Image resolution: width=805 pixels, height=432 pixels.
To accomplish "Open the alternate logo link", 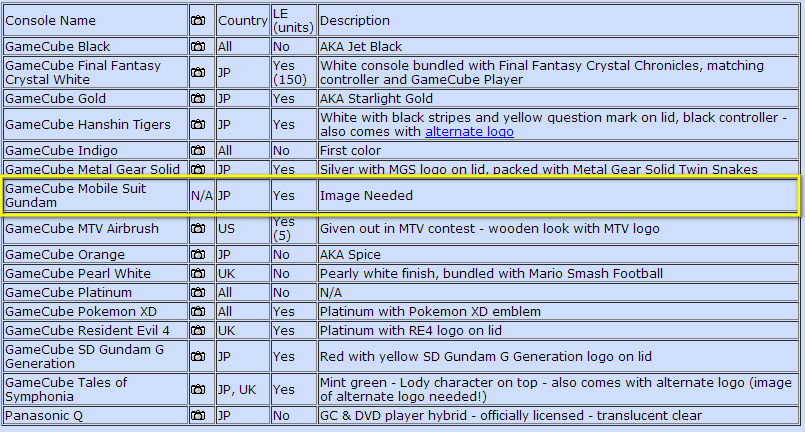I will pos(467,132).
